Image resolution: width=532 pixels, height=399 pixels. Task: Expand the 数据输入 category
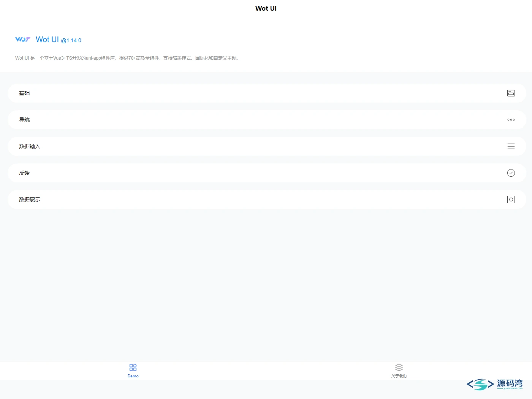pyautogui.click(x=267, y=146)
